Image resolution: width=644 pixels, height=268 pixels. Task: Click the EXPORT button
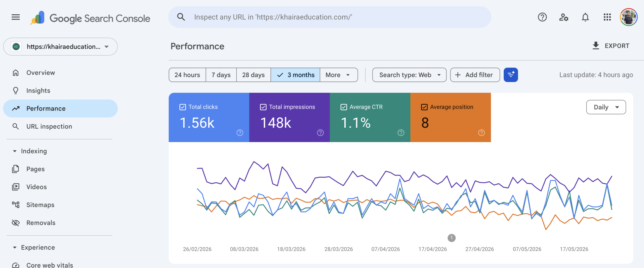click(x=611, y=46)
